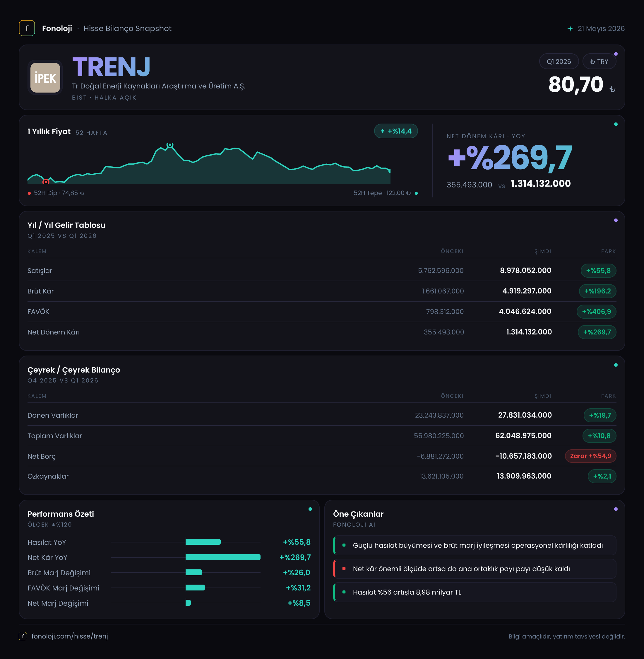Click the Net Marj Değişimi performance bar
Image resolution: width=644 pixels, height=659 pixels.
point(188,603)
